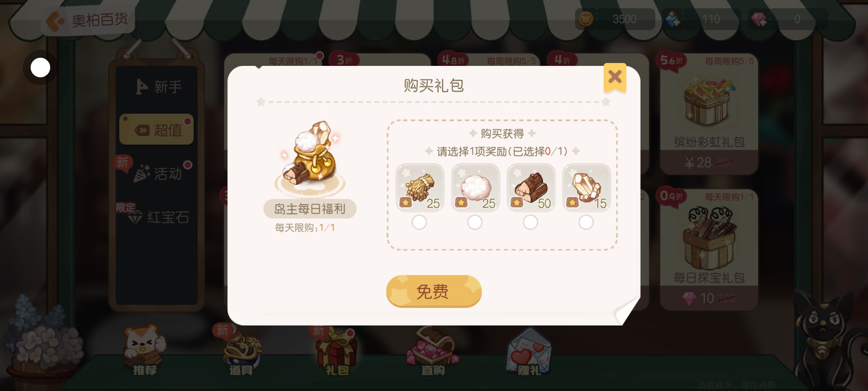
Task: Tap the cotton reward icon
Action: point(476,187)
